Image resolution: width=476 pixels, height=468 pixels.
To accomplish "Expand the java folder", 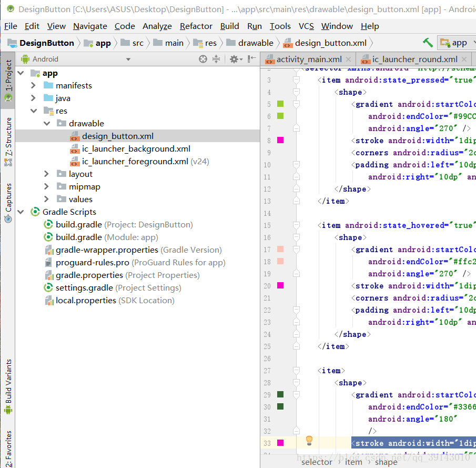I will (33, 98).
